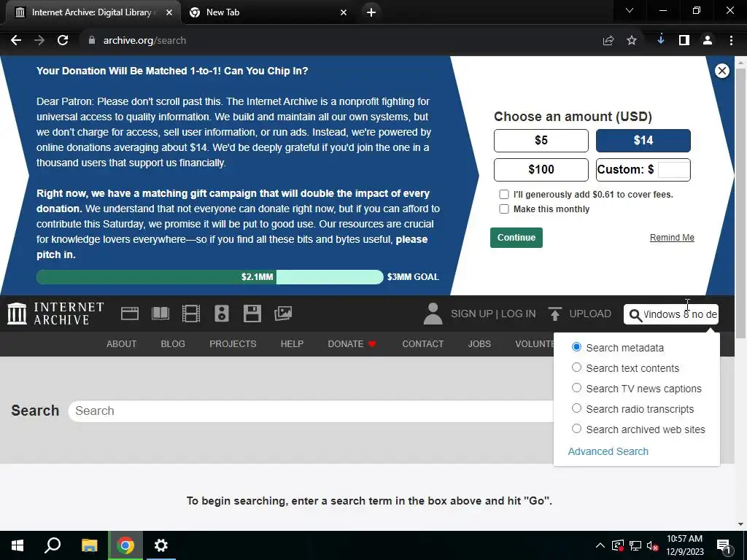This screenshot has height=560, width=747.
Task: Click the volume icon in the system tray
Action: 652,545
